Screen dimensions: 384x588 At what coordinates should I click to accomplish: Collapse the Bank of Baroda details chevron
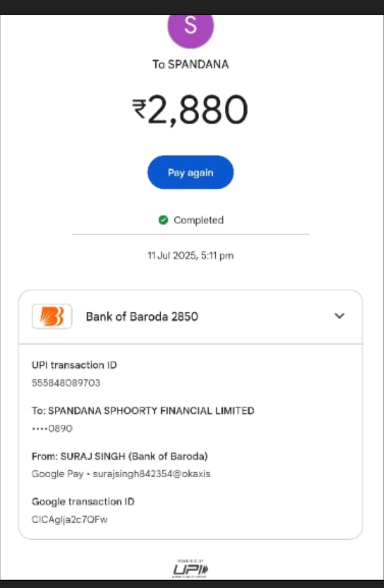click(x=339, y=316)
